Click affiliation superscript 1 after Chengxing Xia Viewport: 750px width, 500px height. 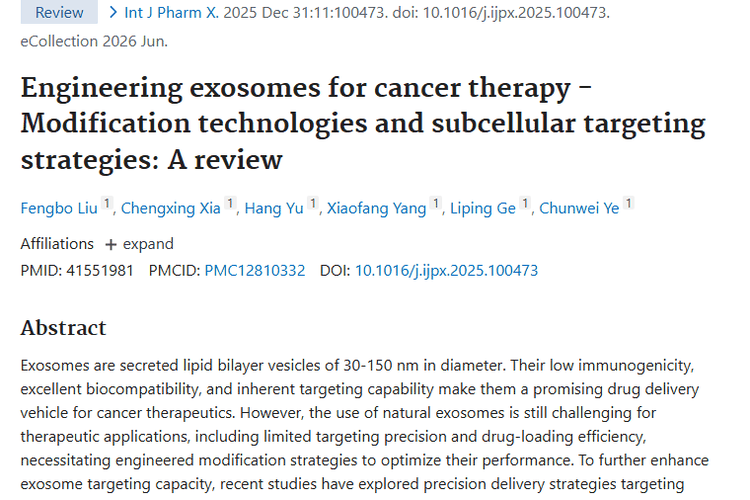[x=230, y=204]
